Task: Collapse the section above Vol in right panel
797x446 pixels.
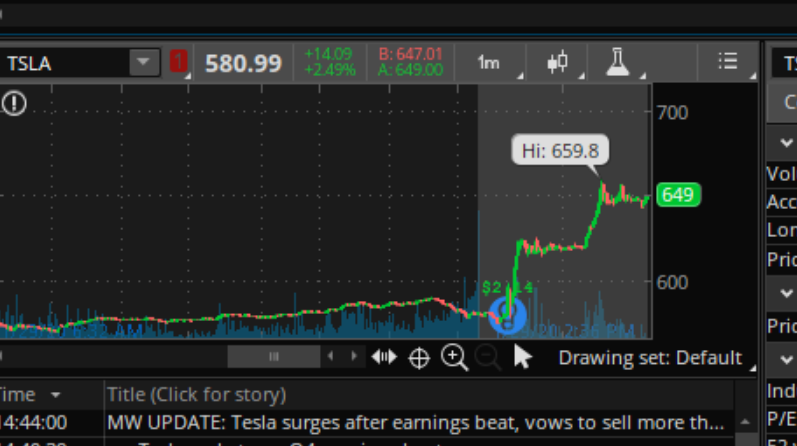Action: [786, 143]
